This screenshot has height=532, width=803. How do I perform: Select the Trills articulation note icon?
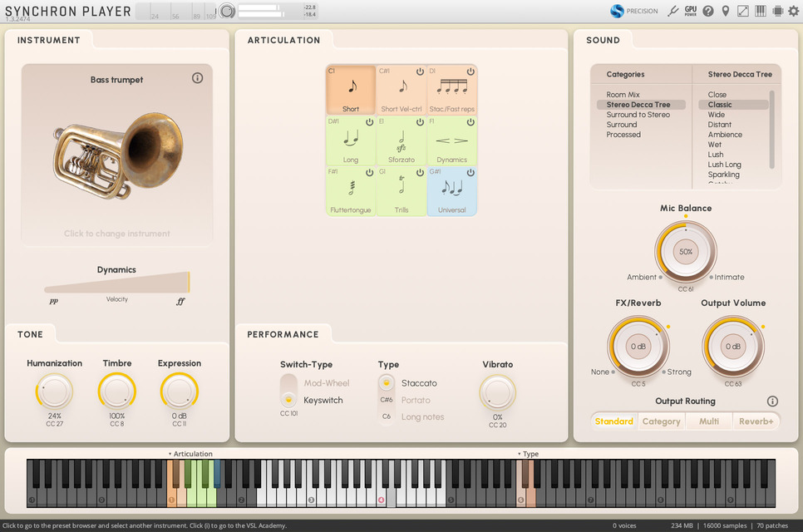point(401,185)
